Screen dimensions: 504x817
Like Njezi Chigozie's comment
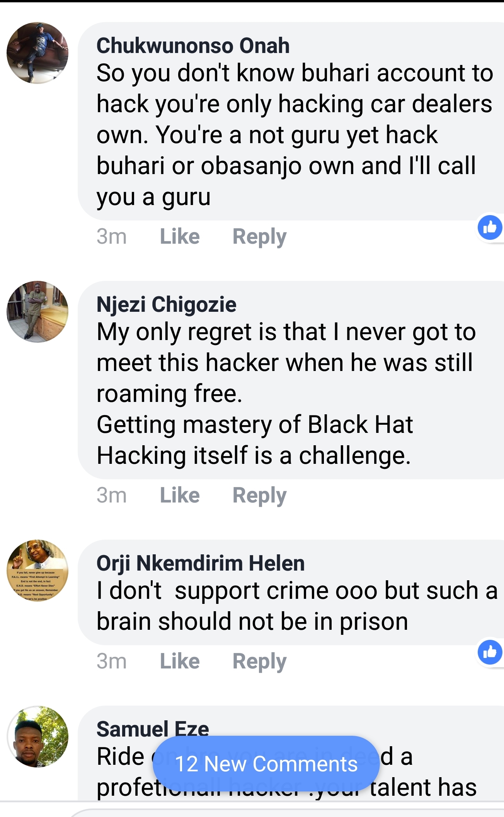[x=180, y=495]
